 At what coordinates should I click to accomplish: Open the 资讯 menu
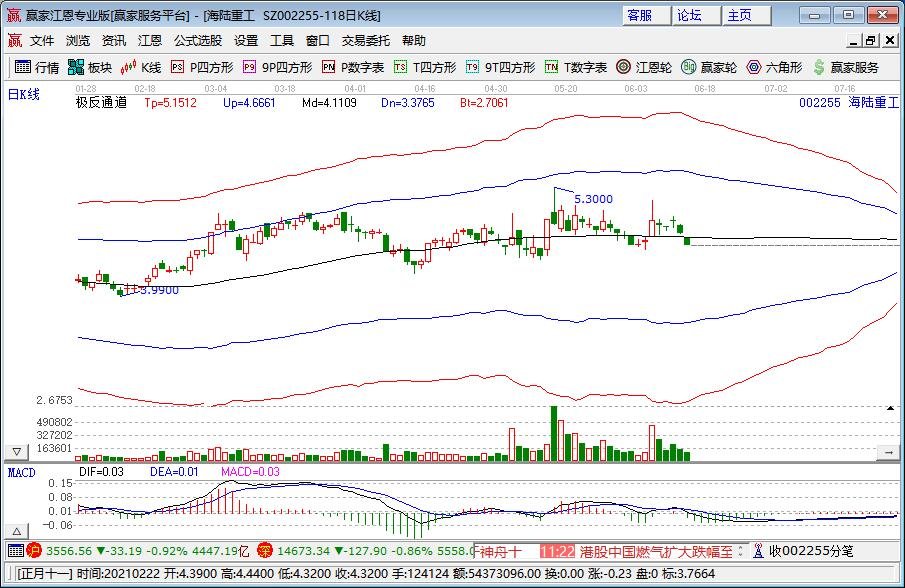click(114, 40)
